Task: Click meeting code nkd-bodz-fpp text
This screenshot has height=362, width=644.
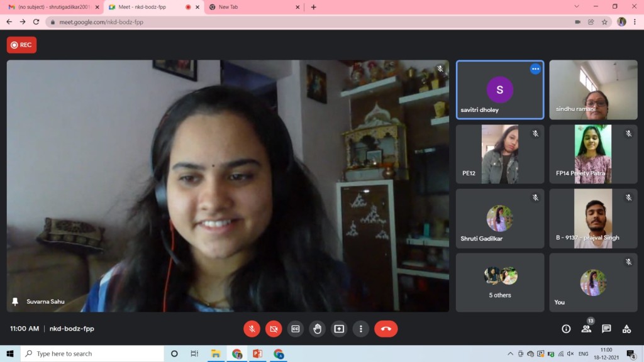Action: [72, 329]
